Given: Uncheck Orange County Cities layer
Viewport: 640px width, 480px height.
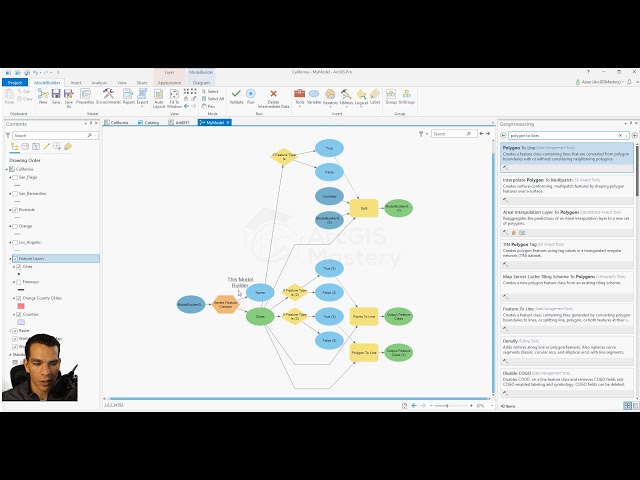Looking at the screenshot, I should pos(18,298).
